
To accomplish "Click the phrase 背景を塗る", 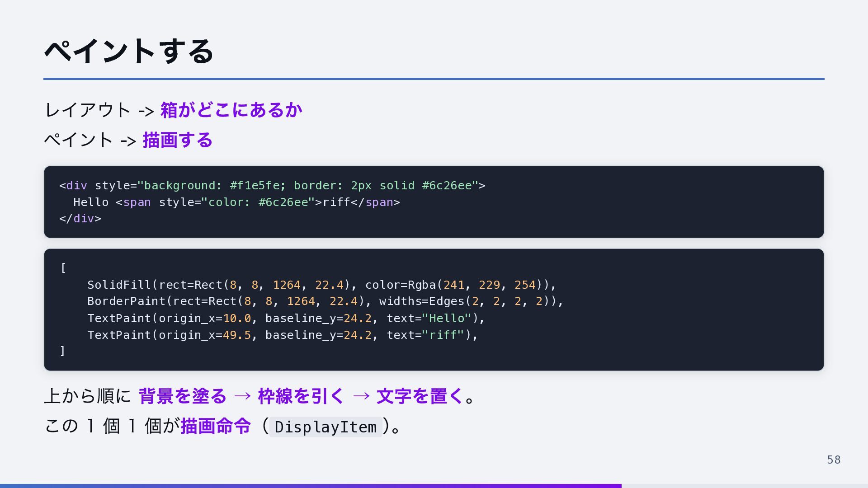I will pos(183,396).
